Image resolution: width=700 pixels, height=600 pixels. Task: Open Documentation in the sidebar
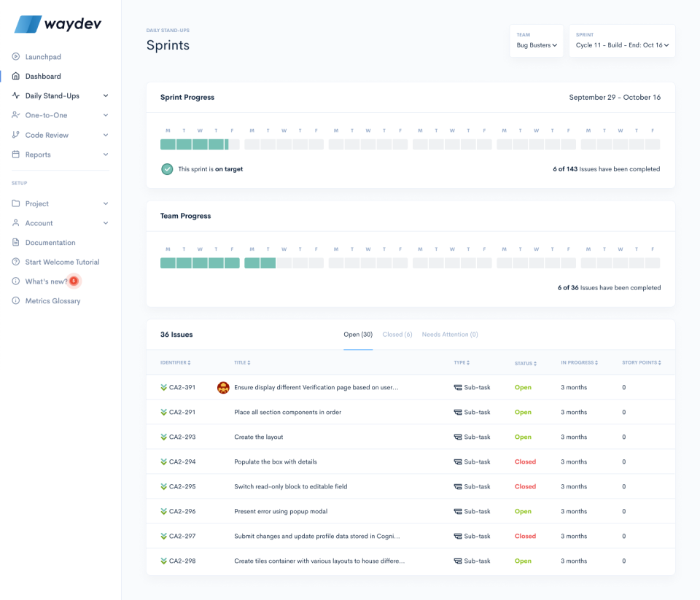[x=50, y=243]
